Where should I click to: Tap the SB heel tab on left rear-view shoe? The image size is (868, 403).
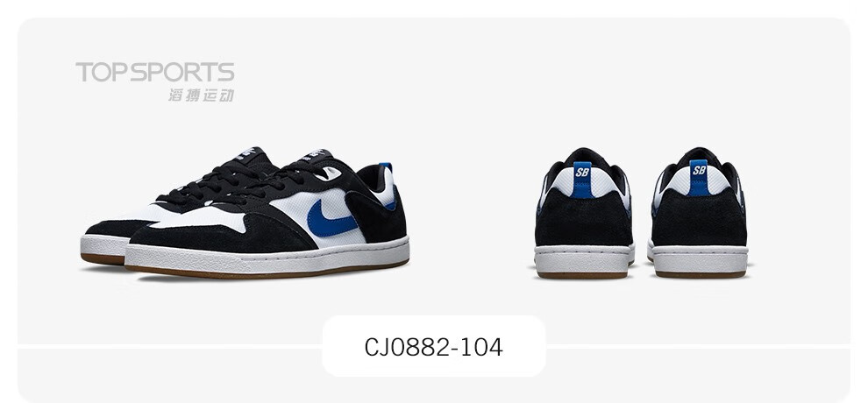click(581, 180)
